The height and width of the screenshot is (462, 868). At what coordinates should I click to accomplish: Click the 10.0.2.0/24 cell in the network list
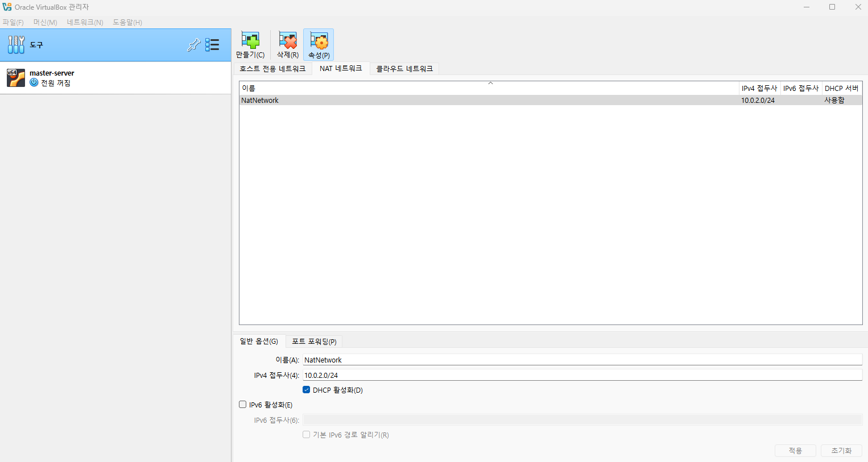758,100
